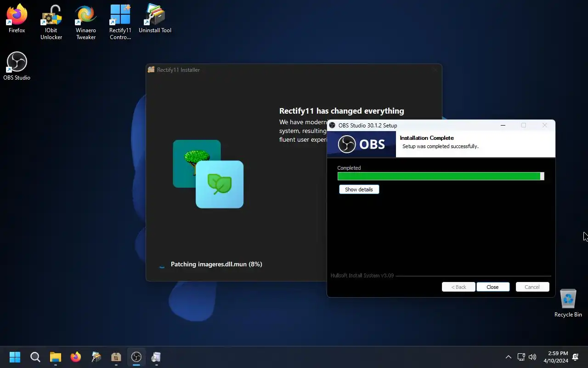Open the Firefox desktop shortcut
Screen dimensions: 588x368
pos(17,18)
